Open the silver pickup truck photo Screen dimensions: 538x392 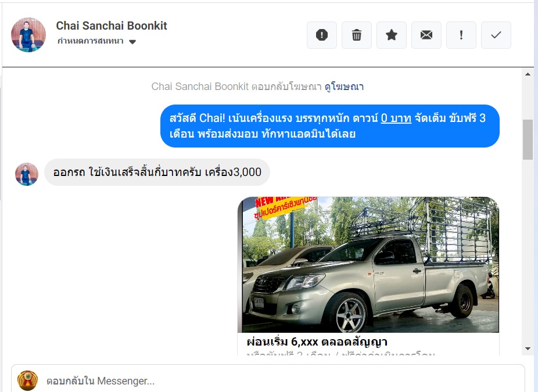[368, 264]
